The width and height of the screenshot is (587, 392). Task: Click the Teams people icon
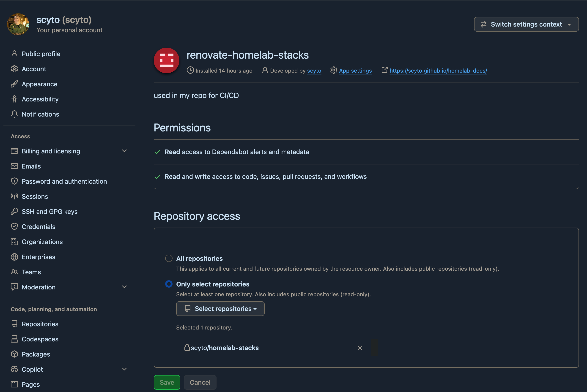click(x=14, y=272)
